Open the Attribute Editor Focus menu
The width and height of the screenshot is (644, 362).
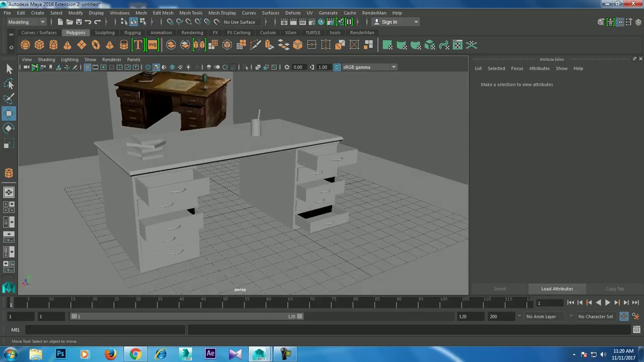(517, 68)
